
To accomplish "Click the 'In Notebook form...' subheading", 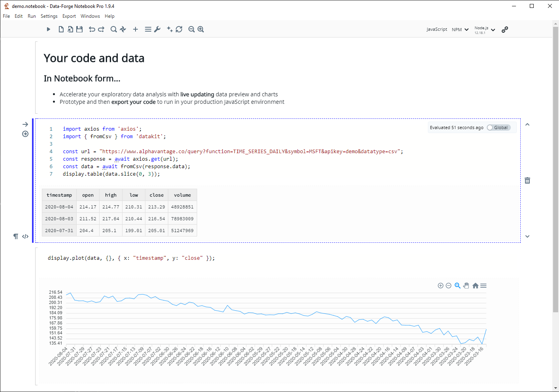I will click(82, 79).
